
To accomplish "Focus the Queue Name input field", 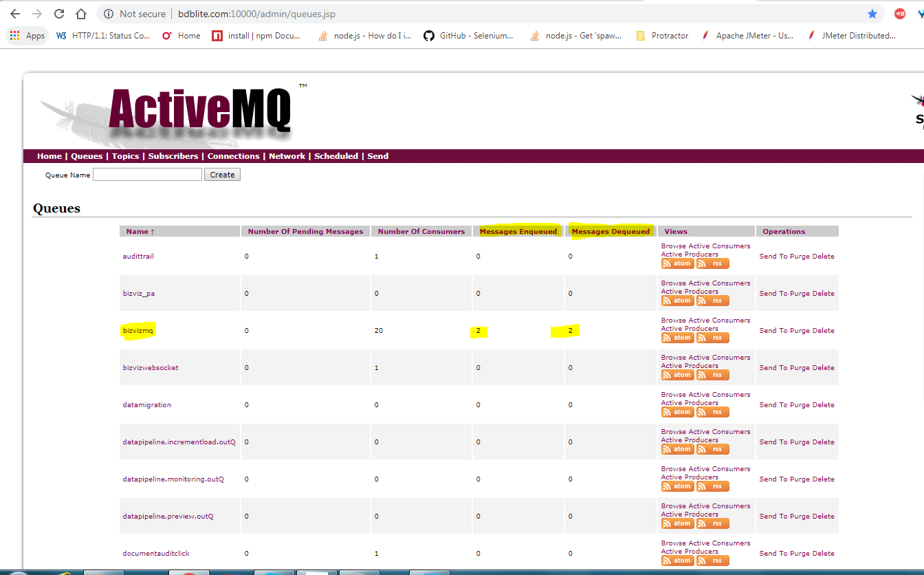I will [x=147, y=175].
